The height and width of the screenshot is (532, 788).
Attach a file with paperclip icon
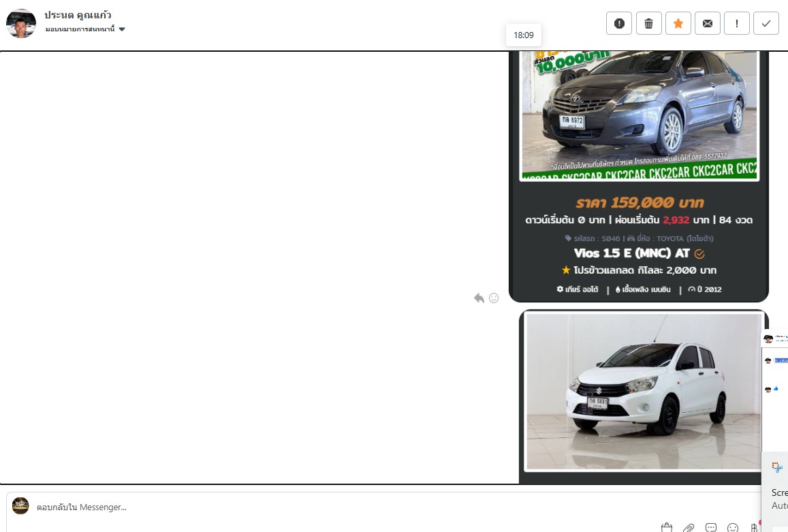(x=689, y=527)
